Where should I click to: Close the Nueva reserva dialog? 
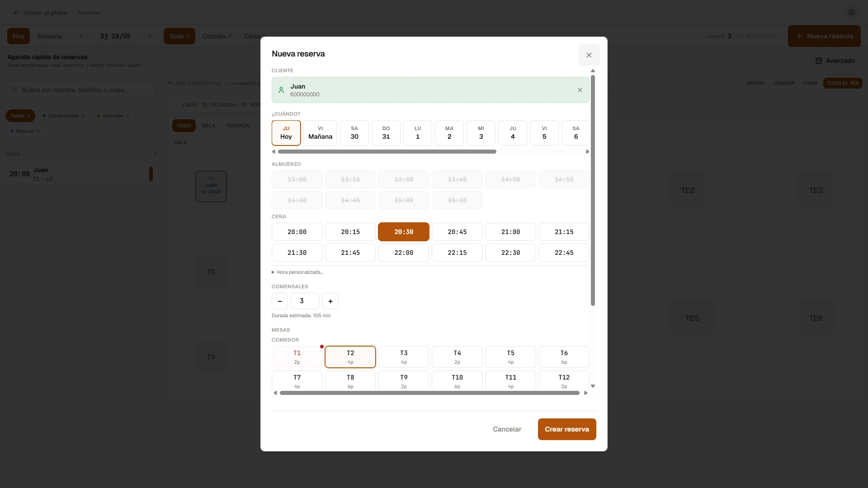point(589,55)
